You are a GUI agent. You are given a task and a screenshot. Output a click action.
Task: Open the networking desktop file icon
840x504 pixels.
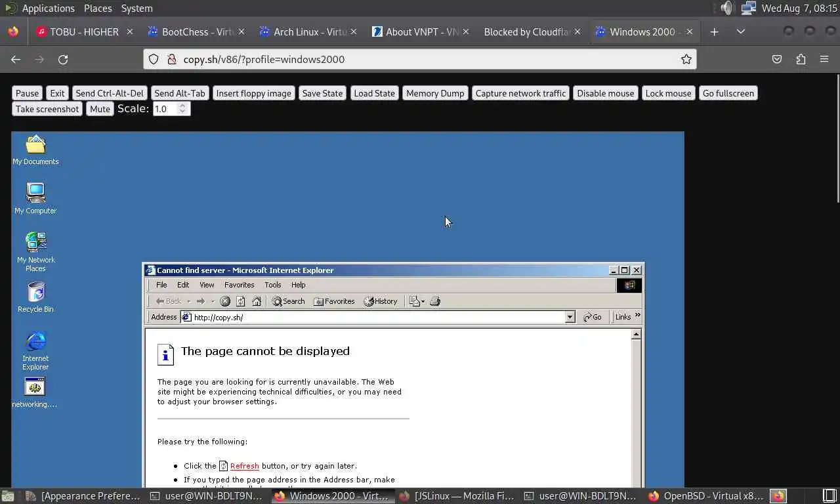pyautogui.click(x=35, y=393)
